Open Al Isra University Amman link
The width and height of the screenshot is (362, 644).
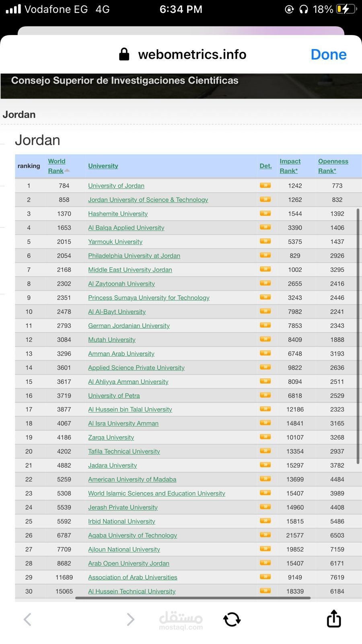pos(123,423)
